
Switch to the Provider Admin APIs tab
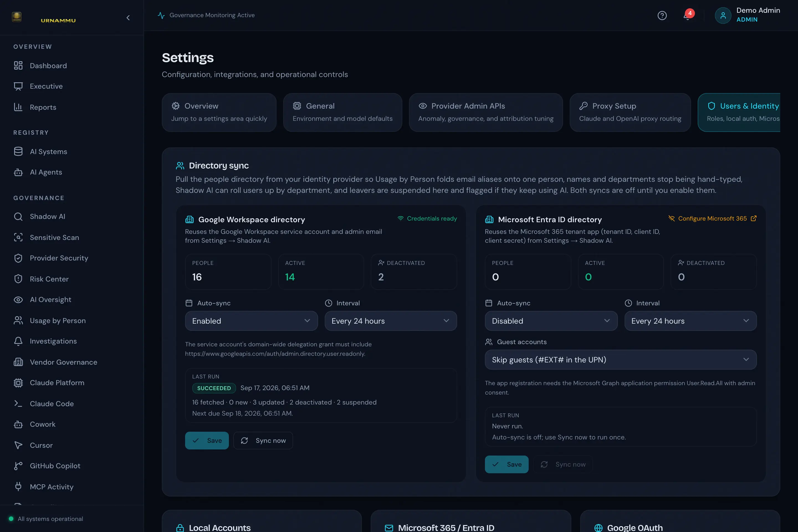click(x=486, y=112)
